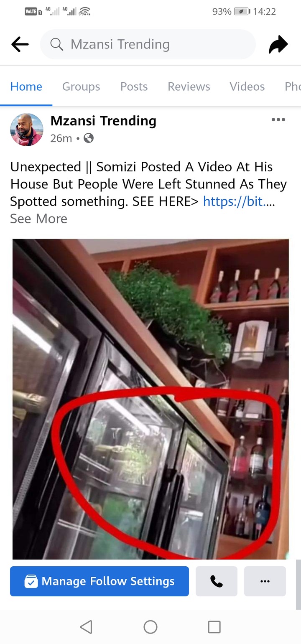Tap the Android home circle button
Screen dimensions: 301x644
point(150,627)
